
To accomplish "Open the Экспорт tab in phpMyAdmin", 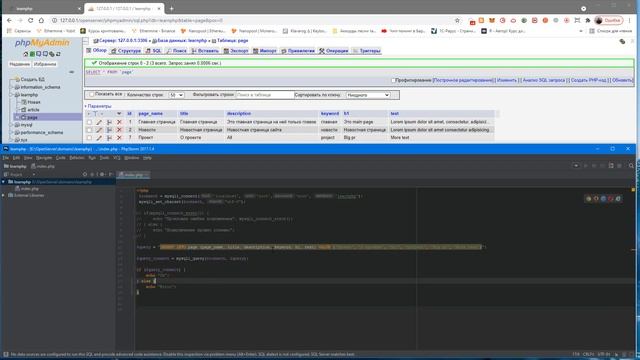I will pos(236,51).
